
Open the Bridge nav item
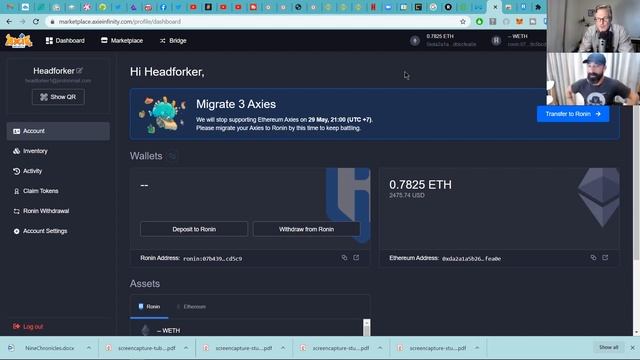click(173, 41)
